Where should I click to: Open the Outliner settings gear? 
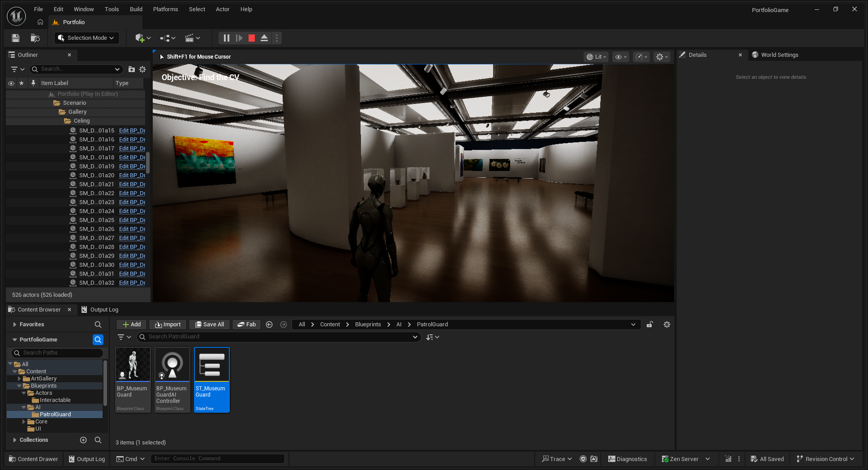[x=142, y=69]
